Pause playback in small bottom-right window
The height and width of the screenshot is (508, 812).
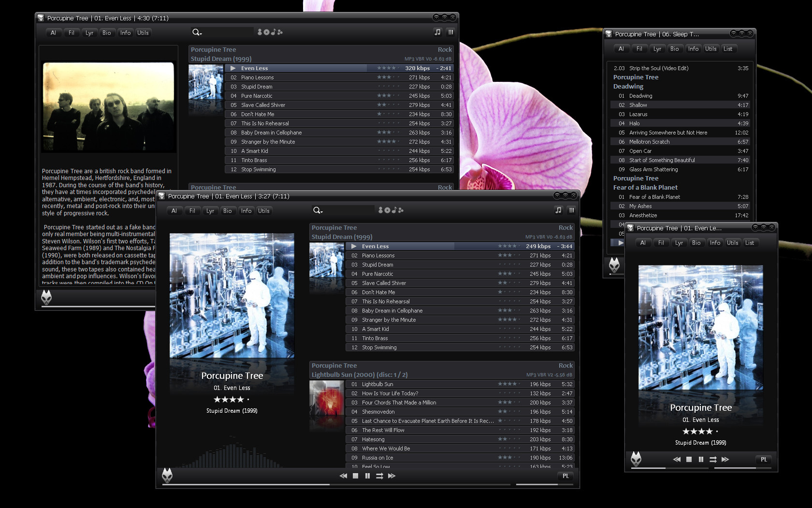[701, 460]
